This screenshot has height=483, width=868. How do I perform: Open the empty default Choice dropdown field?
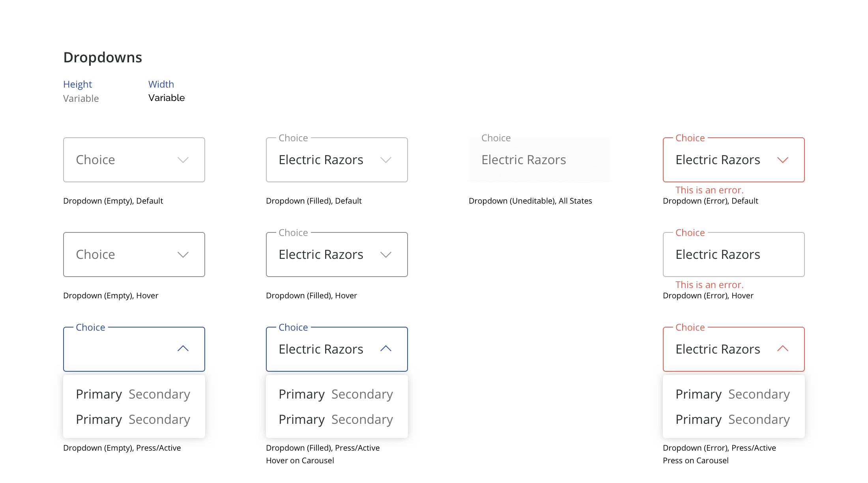click(122, 160)
